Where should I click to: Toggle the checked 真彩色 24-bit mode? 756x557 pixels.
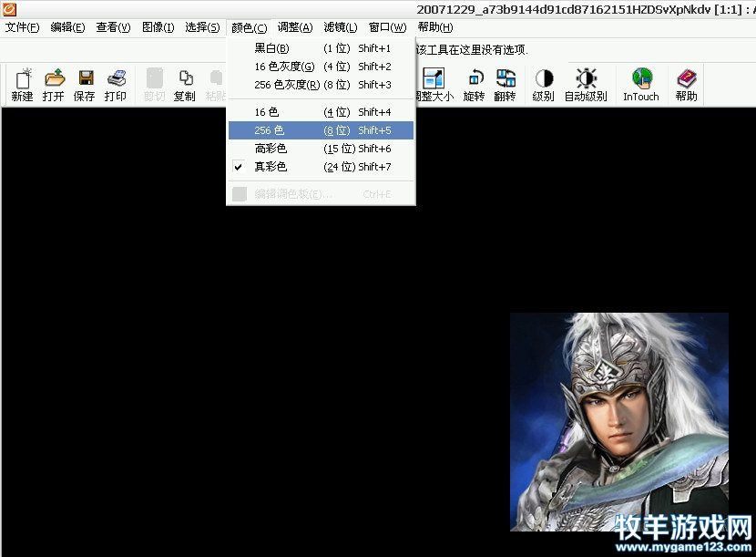(322, 167)
